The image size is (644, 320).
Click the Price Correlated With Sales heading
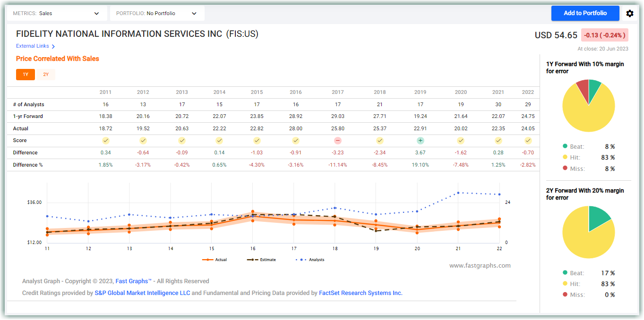pos(58,59)
